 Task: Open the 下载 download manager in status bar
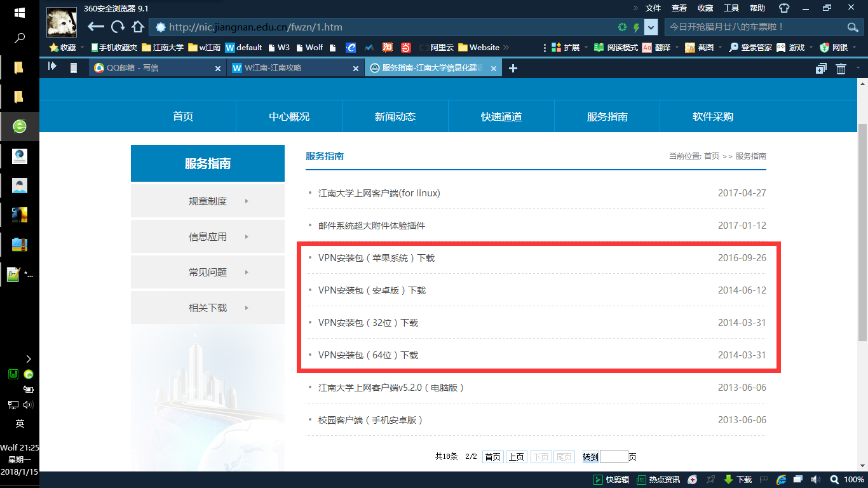click(x=738, y=480)
